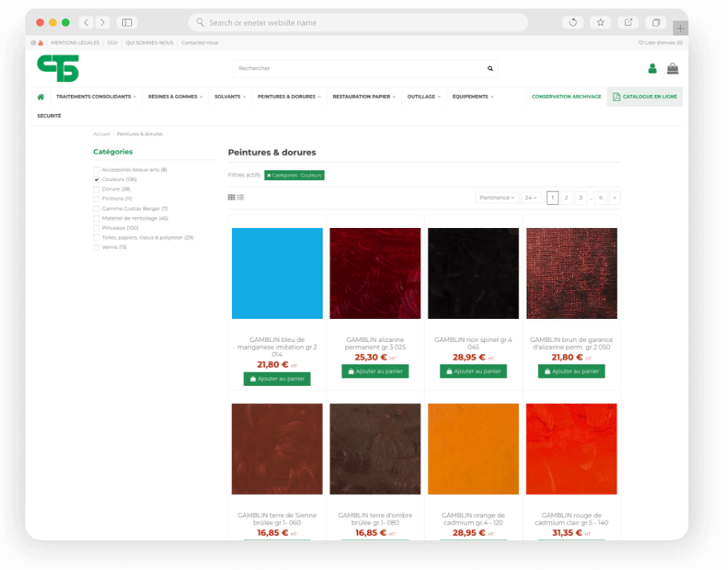Toggle the Finitions category checkbox
The image size is (728, 570).
[x=97, y=199]
